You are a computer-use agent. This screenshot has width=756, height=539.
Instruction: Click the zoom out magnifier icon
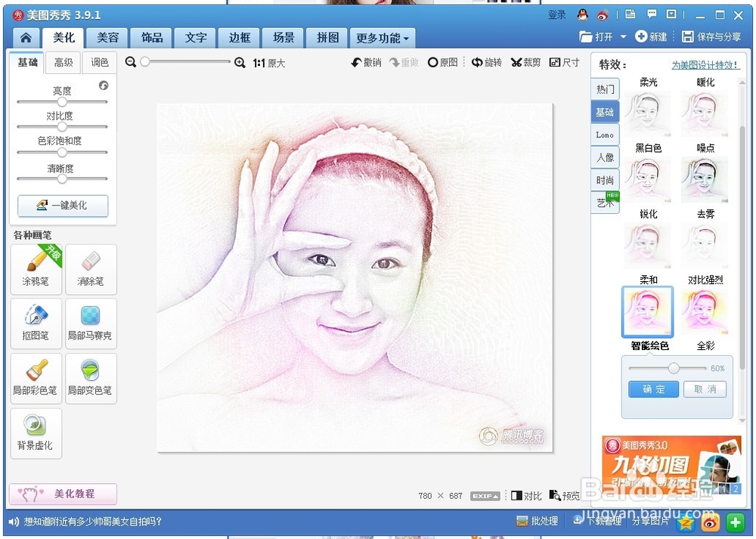[130, 62]
